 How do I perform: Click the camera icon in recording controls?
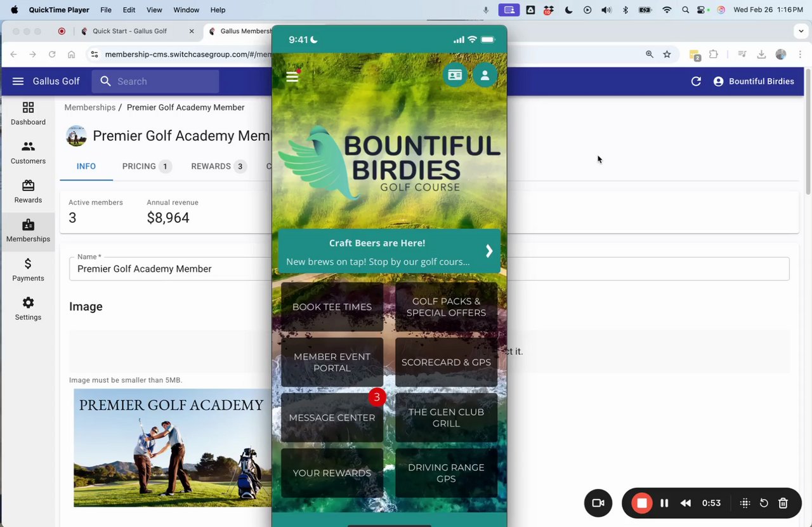click(x=598, y=503)
